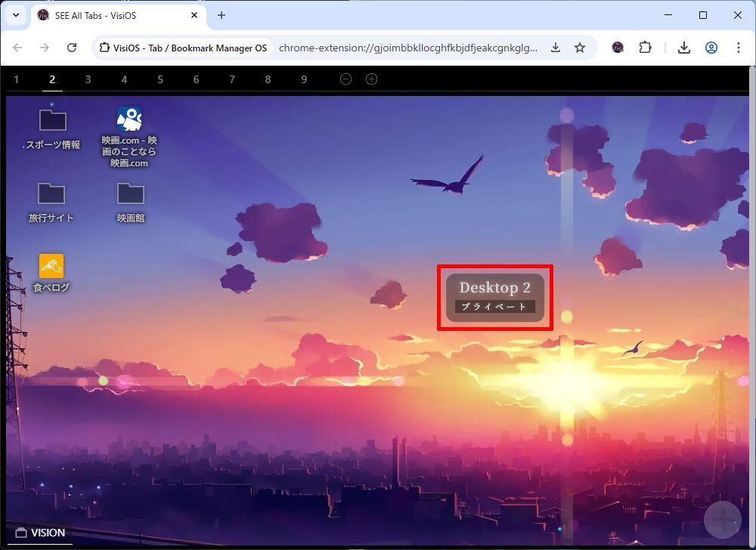Go back in browser history
756x550 pixels.
pos(18,48)
